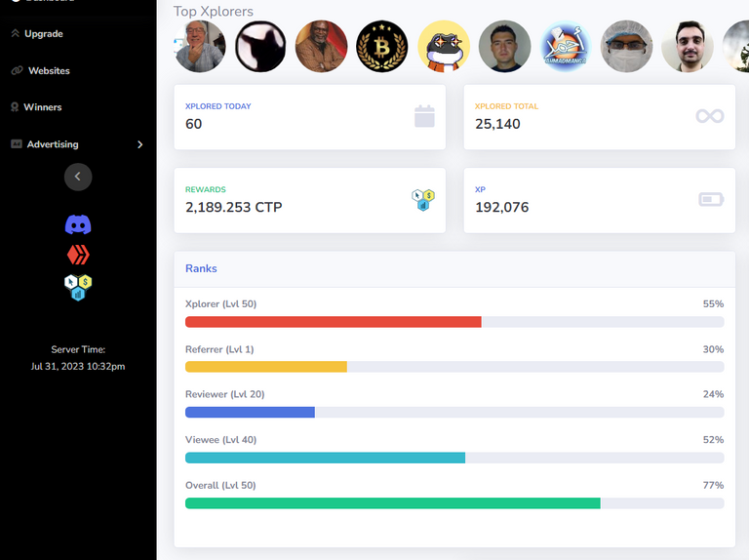Click the CTP token icon on Rewards card
The width and height of the screenshot is (749, 560).
[x=422, y=200]
